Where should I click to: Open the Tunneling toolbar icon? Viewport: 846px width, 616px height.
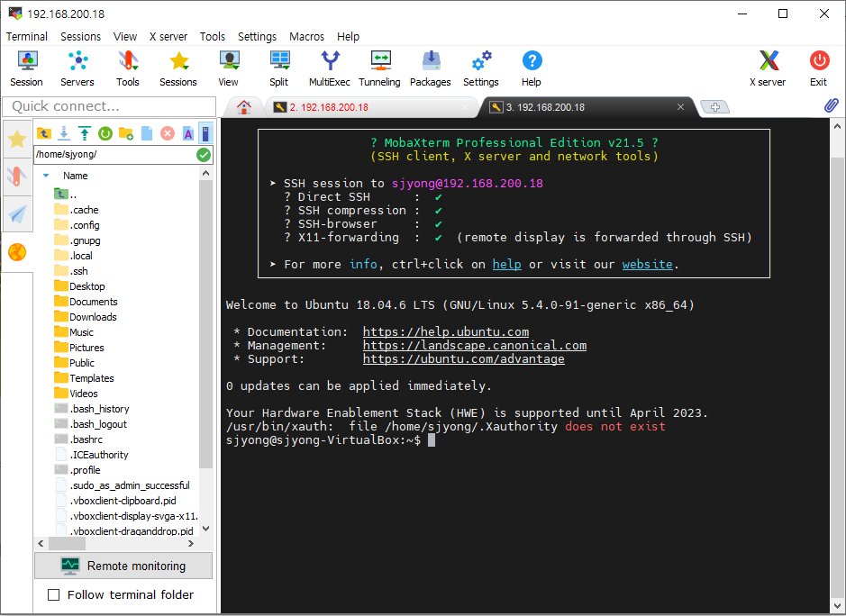380,68
